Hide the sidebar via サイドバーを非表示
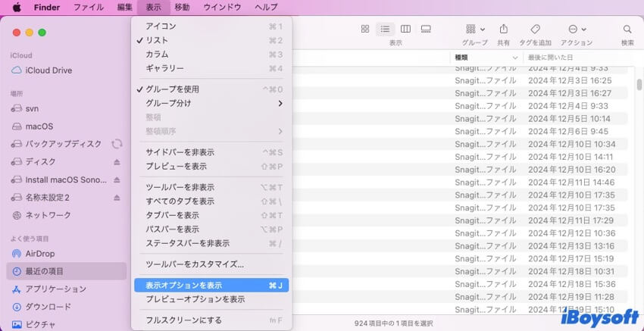The width and height of the screenshot is (644, 331). pos(180,152)
